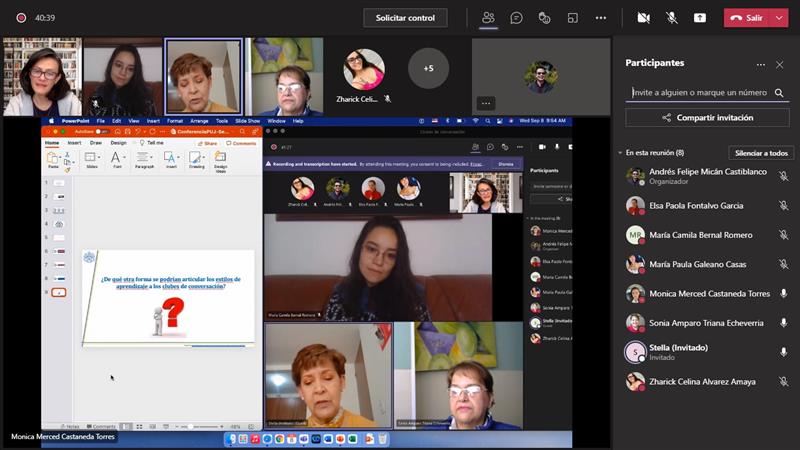Open More actions ellipsis in the Teams toolbar
This screenshot has width=800, height=450.
pyautogui.click(x=601, y=18)
